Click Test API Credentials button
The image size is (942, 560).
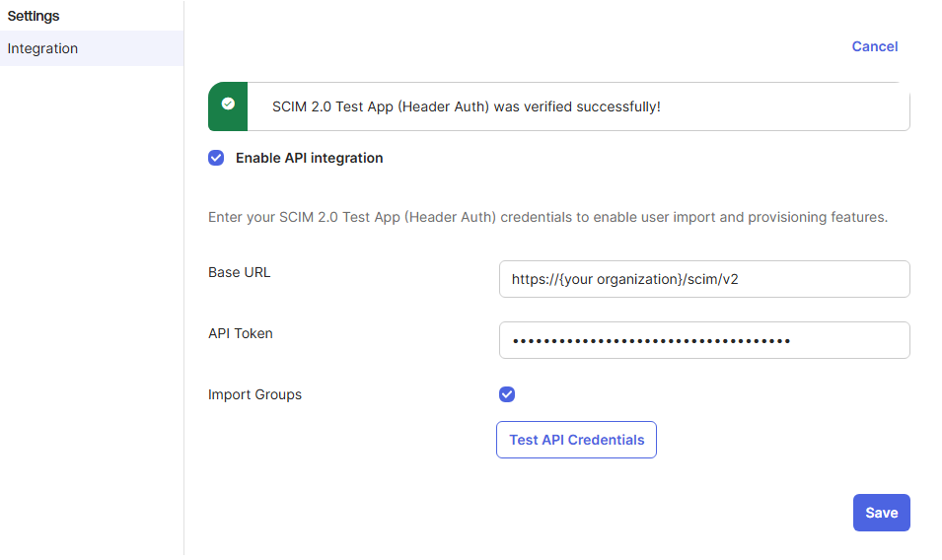tap(576, 440)
